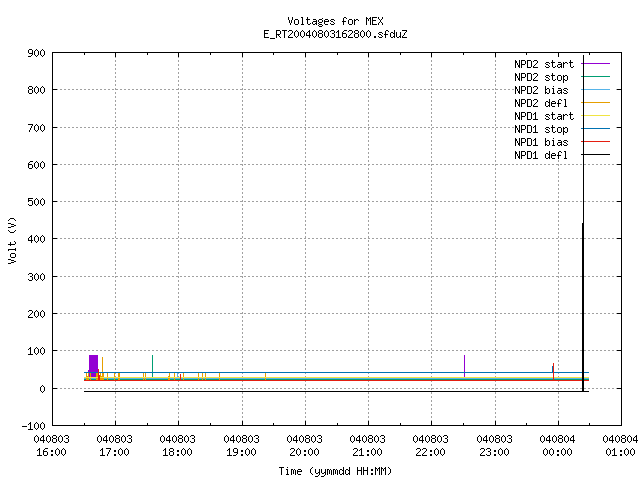Click the NPD2 start legend label
Screen dimensions: 640x480
[544, 64]
